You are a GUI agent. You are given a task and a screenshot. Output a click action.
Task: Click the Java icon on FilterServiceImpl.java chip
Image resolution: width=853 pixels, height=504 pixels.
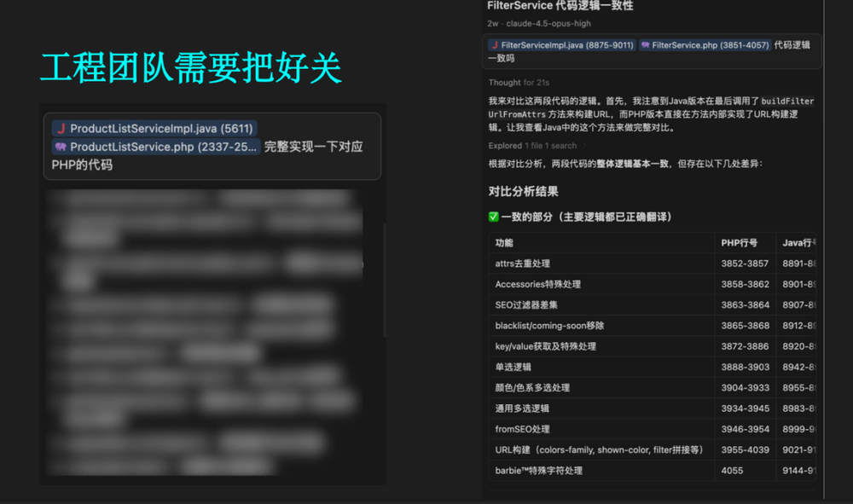495,45
